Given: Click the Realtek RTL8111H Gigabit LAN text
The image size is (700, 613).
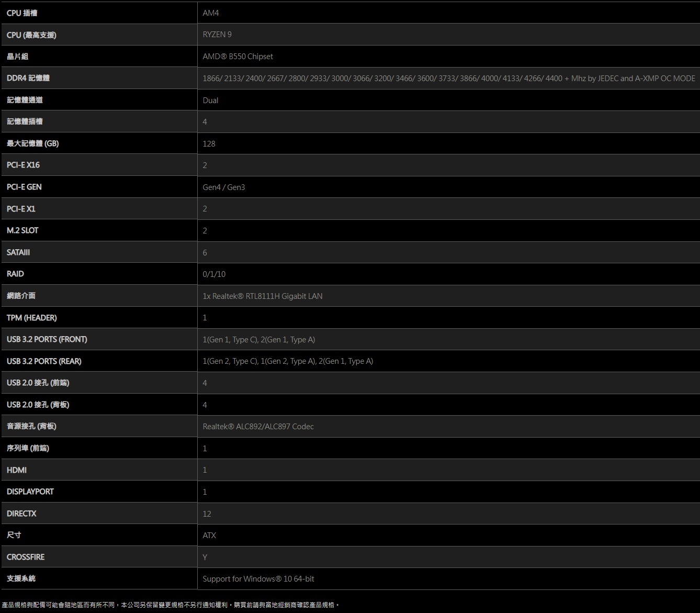Looking at the screenshot, I should [262, 296].
